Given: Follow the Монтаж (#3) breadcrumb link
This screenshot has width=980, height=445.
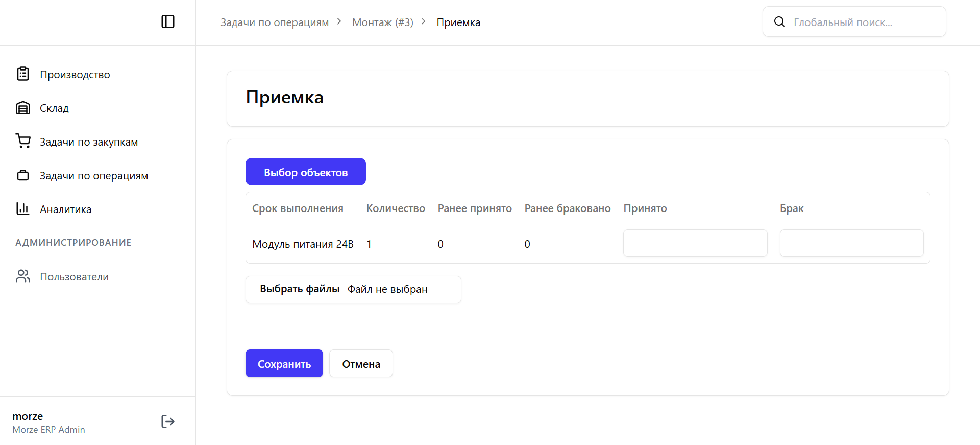Looking at the screenshot, I should pyautogui.click(x=383, y=22).
